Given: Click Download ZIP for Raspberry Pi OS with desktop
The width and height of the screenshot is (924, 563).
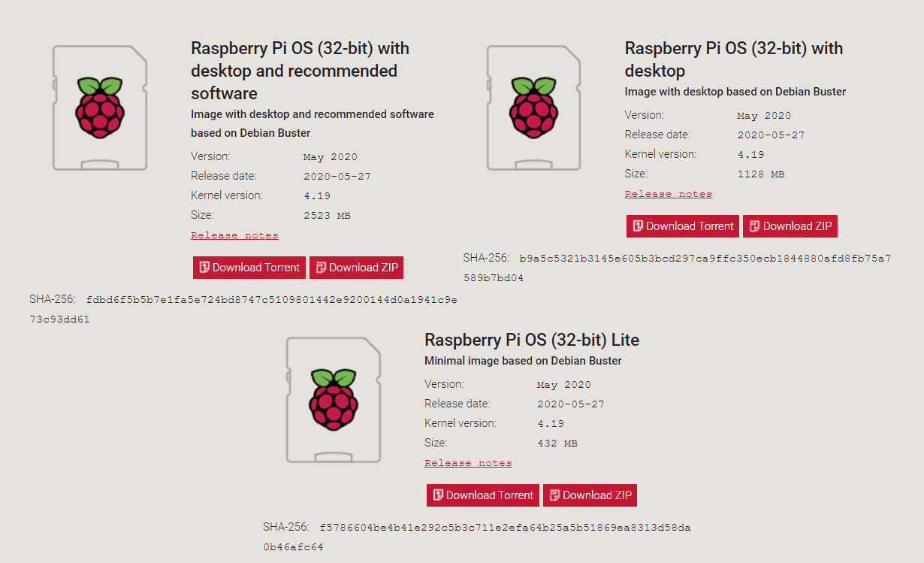Looking at the screenshot, I should 790,226.
